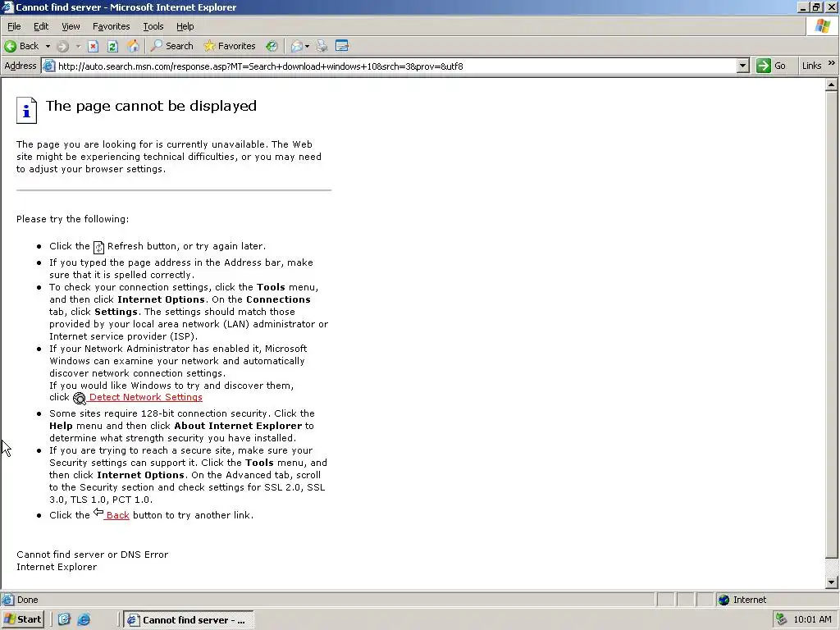Image resolution: width=840 pixels, height=630 pixels.
Task: Click the Address label
Action: click(20, 66)
